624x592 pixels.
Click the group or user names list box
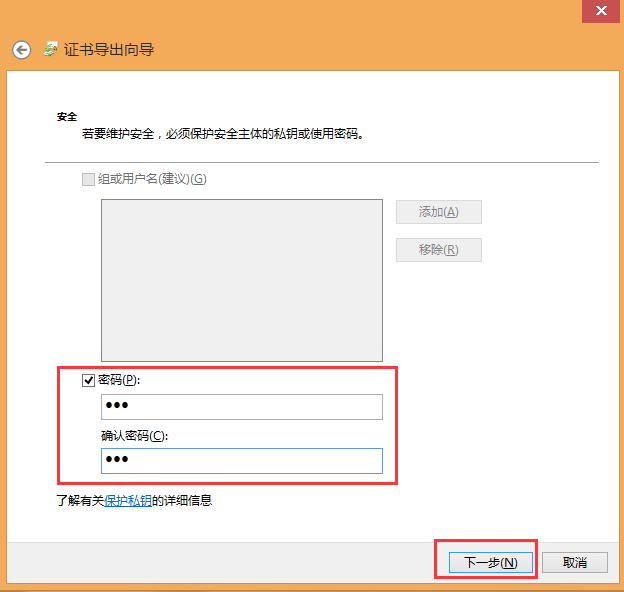point(242,280)
